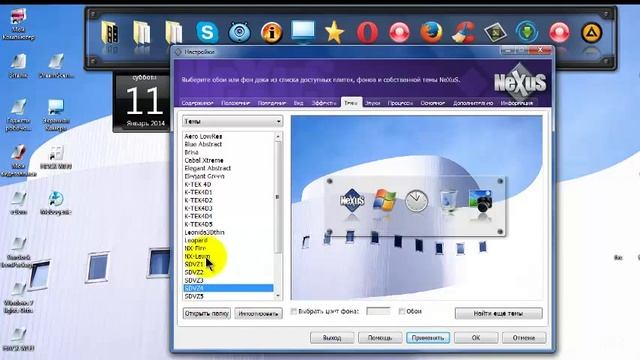Switch to the Вид tab
The width and height of the screenshot is (640, 360).
298,103
